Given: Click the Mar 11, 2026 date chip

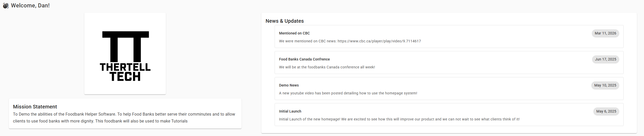Looking at the screenshot, I should click(605, 33).
